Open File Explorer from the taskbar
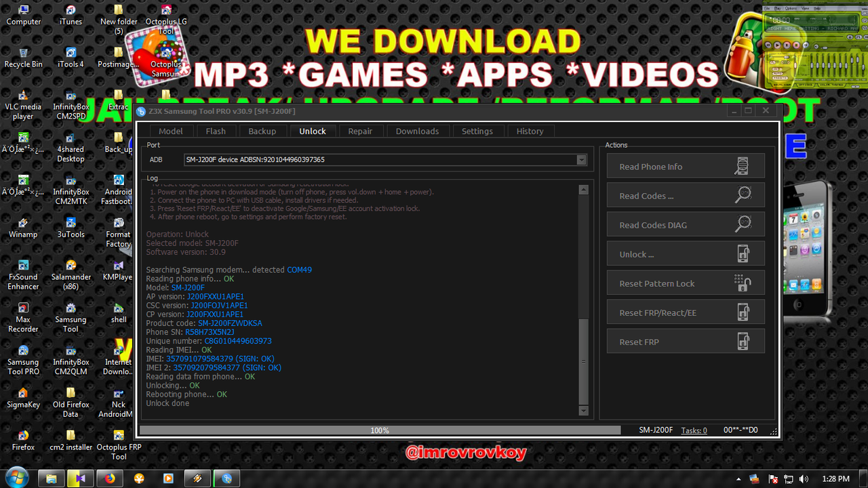868x488 pixels. click(x=52, y=479)
